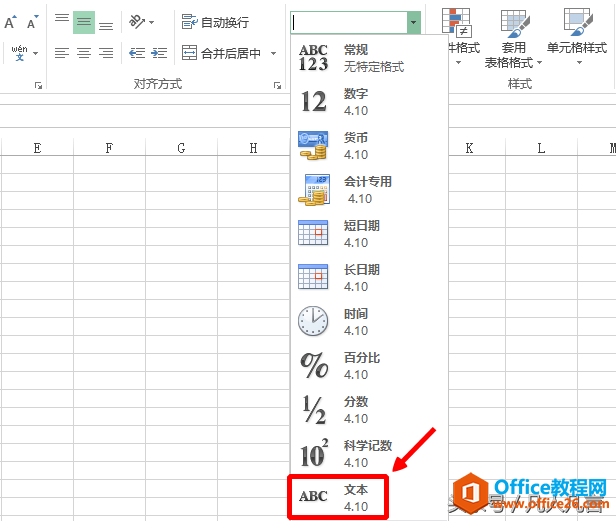The height and width of the screenshot is (521, 616).
Task: Select the column K header
Action: [469, 148]
